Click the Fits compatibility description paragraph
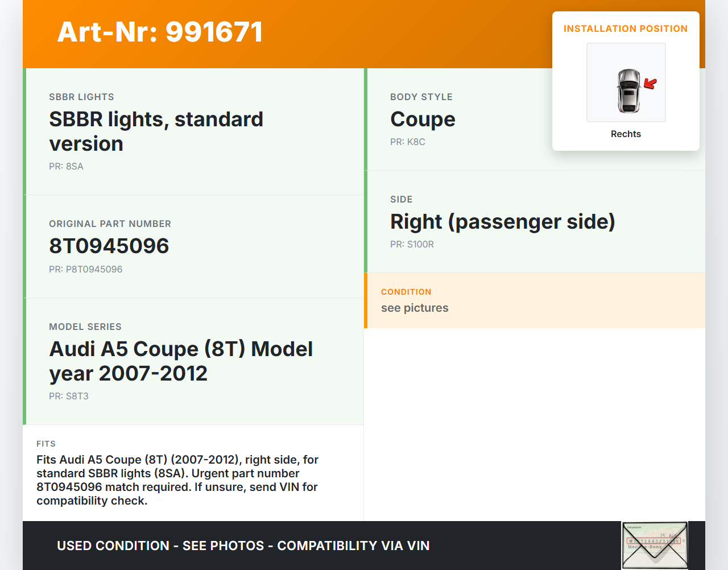Image resolution: width=728 pixels, height=570 pixels. (x=177, y=480)
